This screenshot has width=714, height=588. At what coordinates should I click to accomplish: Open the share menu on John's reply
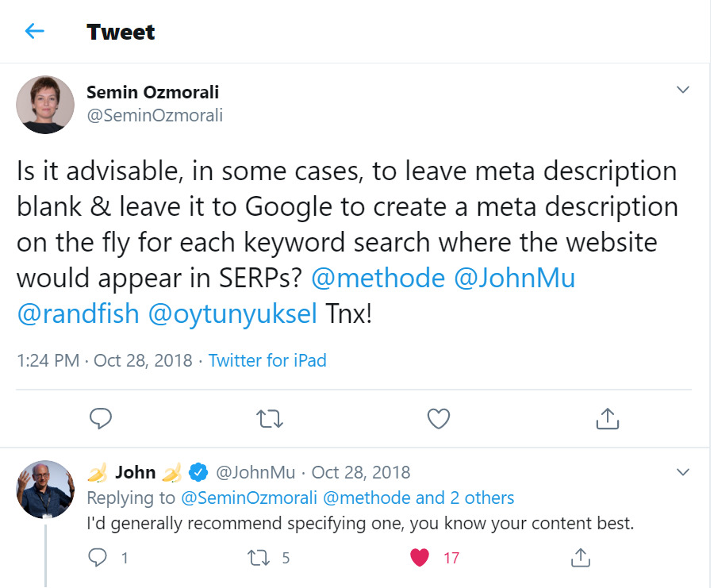click(x=580, y=557)
